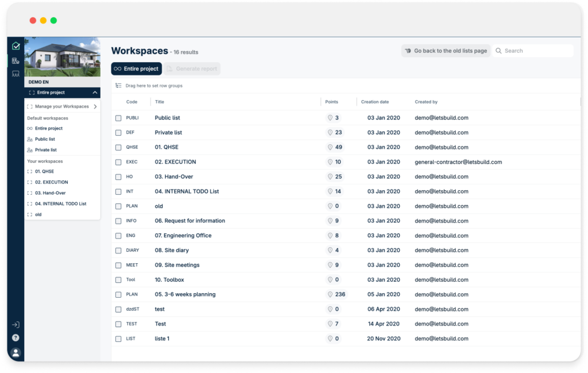Image resolution: width=588 pixels, height=373 pixels.
Task: Collapse the Entire project sidebar dropdown
Action: (x=95, y=93)
